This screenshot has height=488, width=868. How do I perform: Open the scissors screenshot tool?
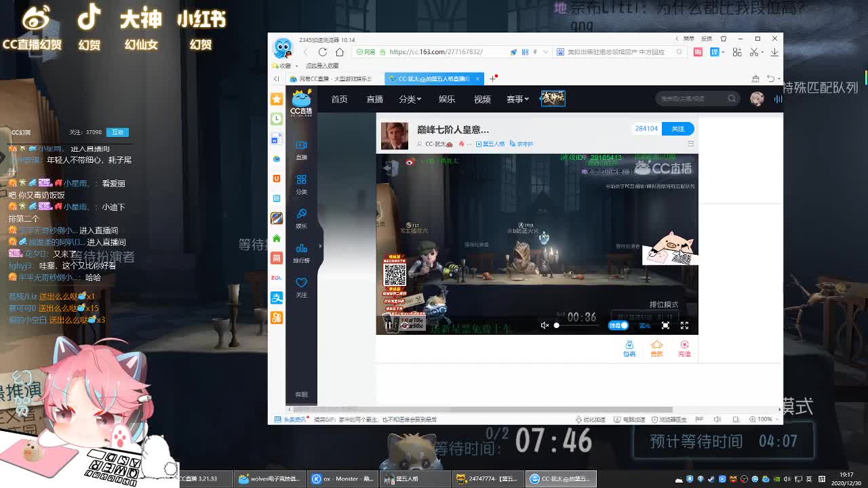(x=755, y=52)
